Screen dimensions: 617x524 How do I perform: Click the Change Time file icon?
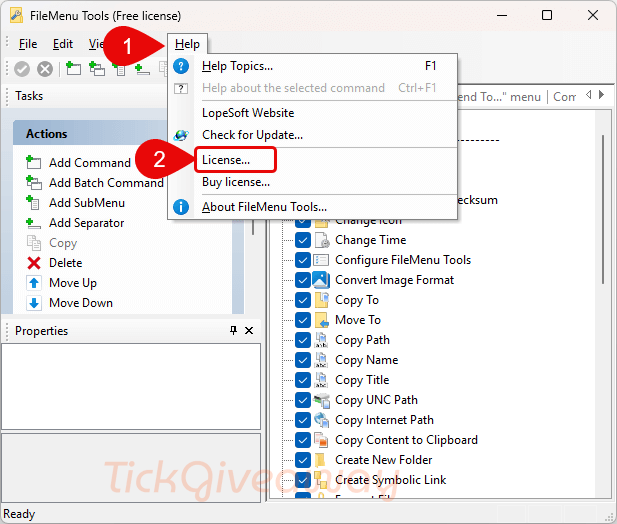click(322, 240)
